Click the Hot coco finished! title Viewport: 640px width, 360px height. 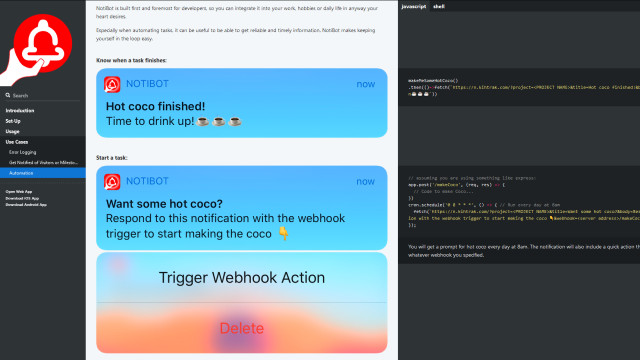pos(155,107)
